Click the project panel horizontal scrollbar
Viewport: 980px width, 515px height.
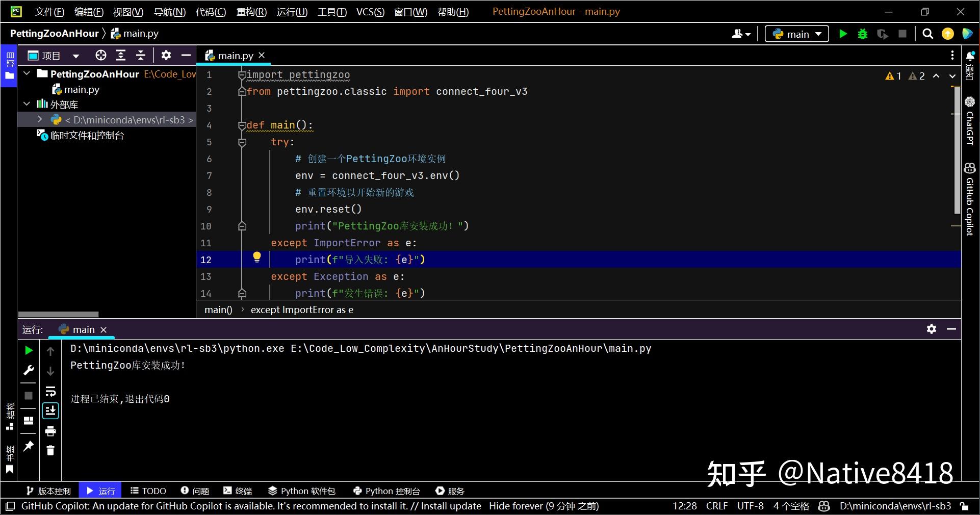pos(58,315)
